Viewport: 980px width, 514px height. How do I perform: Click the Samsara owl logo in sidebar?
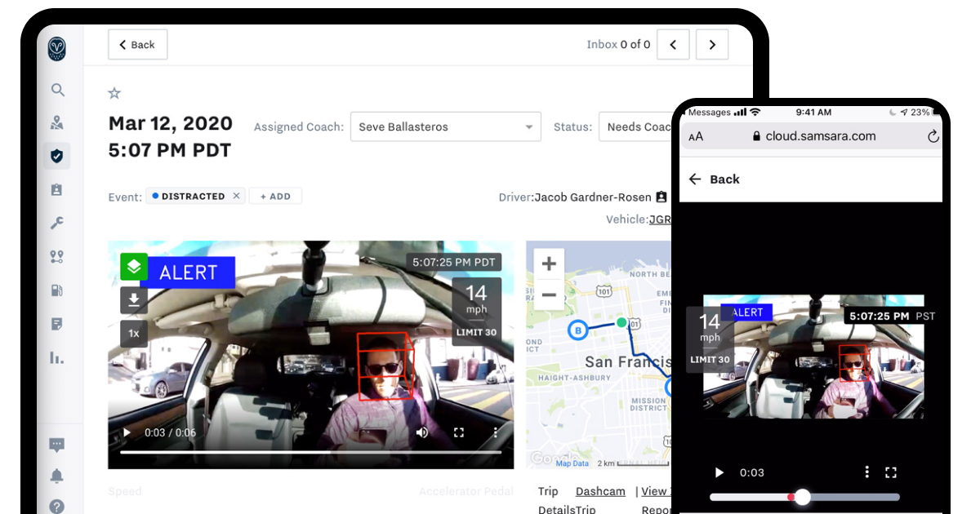[56, 49]
